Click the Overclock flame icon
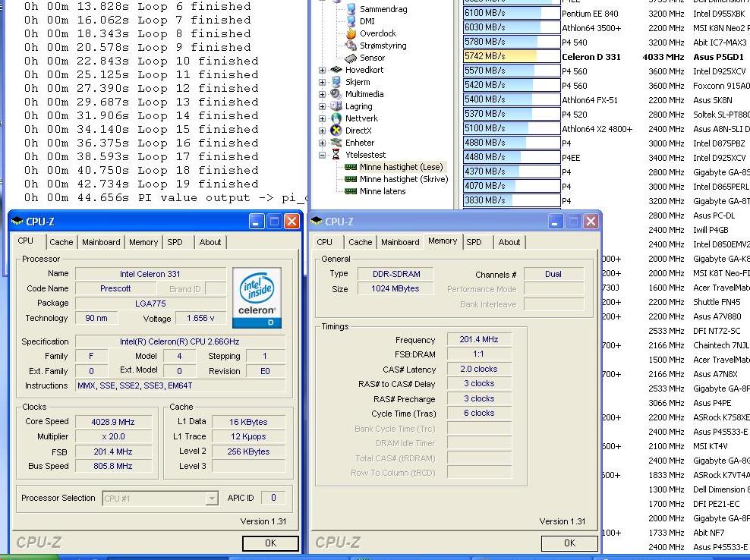Viewport: 750px width, 560px height. coord(351,33)
